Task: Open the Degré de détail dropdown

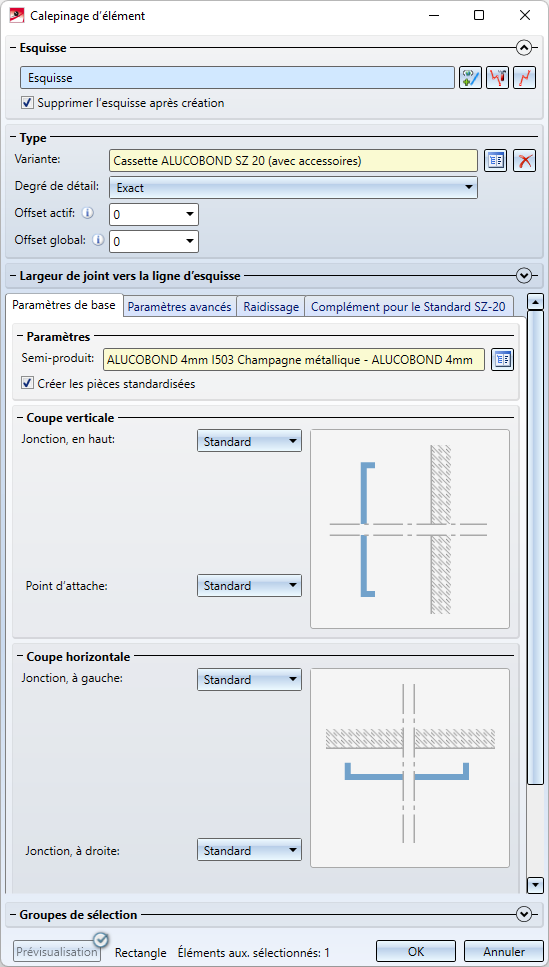Action: click(x=293, y=187)
